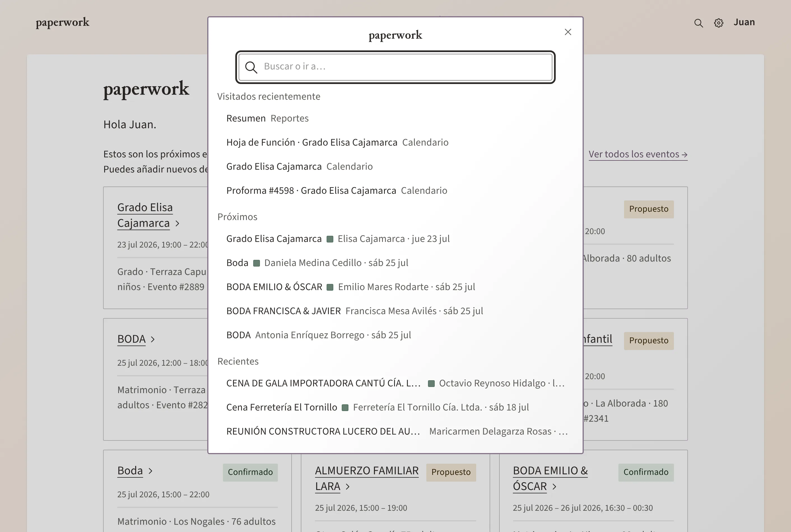Click Propuesto badge on ALMUERZO FAMILIAR LARA
The image size is (791, 532).
click(451, 472)
